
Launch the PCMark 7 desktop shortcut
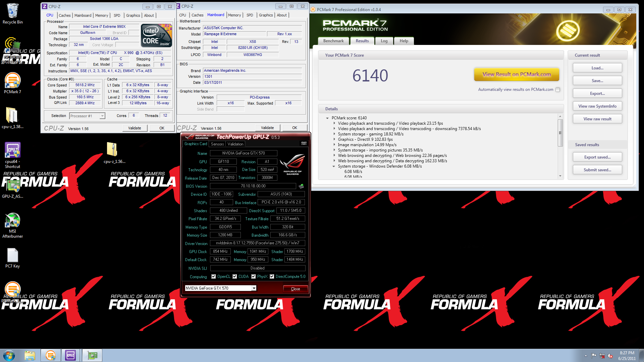[x=12, y=83]
